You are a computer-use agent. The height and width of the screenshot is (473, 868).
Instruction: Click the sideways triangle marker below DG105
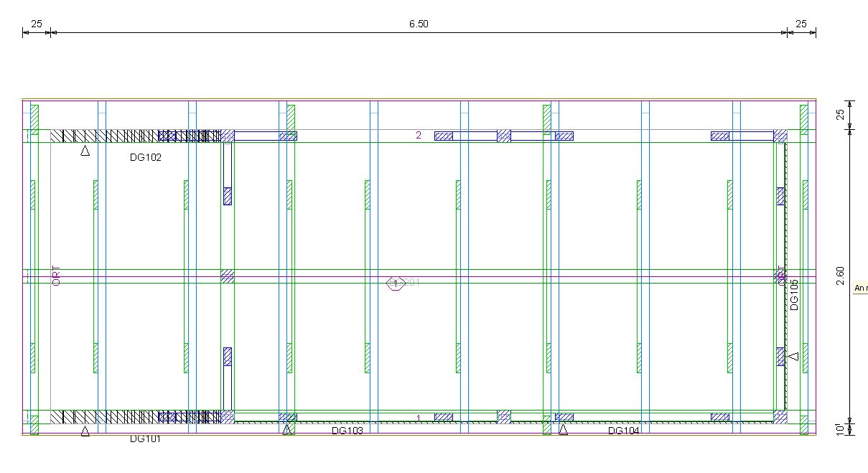793,356
